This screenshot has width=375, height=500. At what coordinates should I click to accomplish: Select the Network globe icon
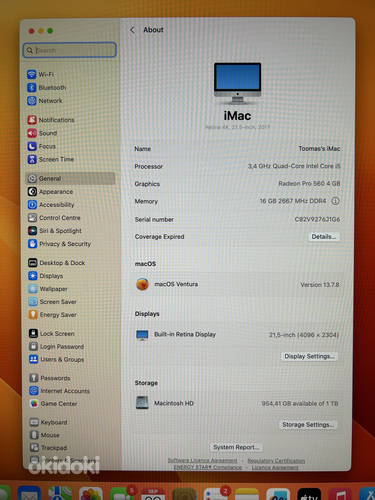pyautogui.click(x=32, y=101)
